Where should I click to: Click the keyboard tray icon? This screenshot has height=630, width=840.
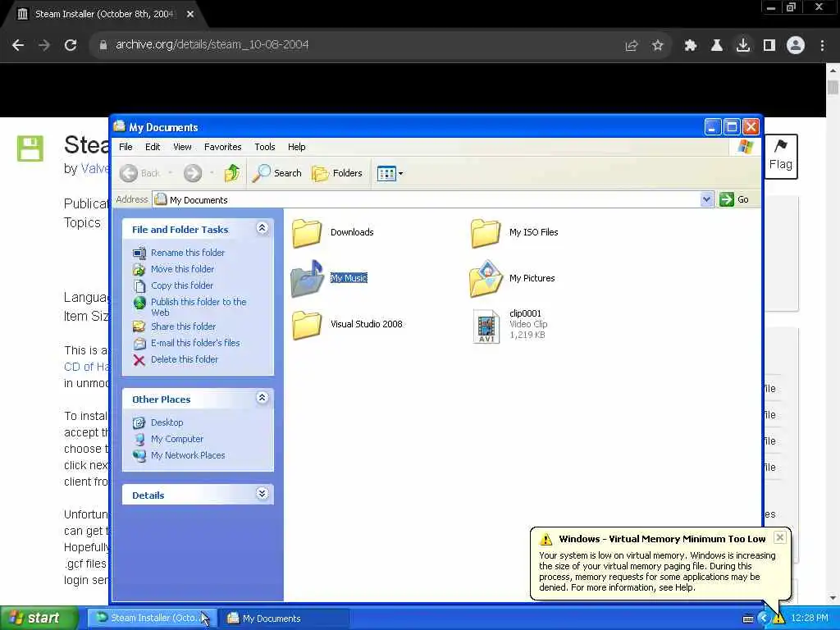tap(748, 619)
